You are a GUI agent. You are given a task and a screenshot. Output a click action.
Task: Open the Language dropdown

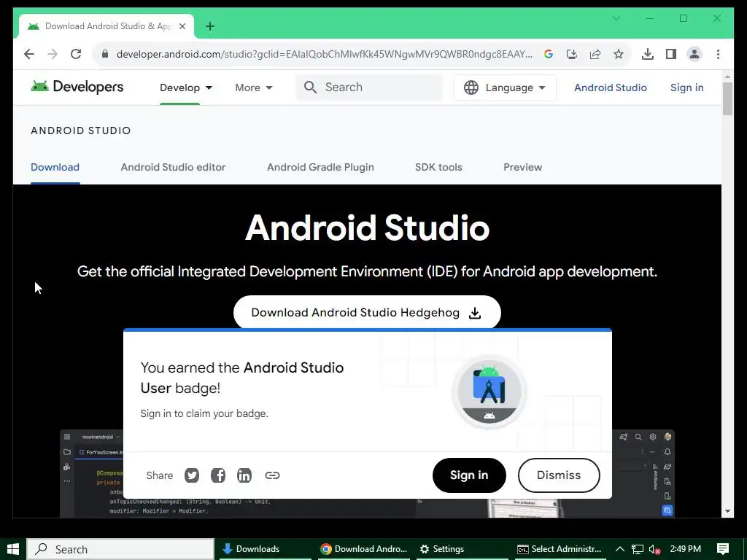point(505,87)
